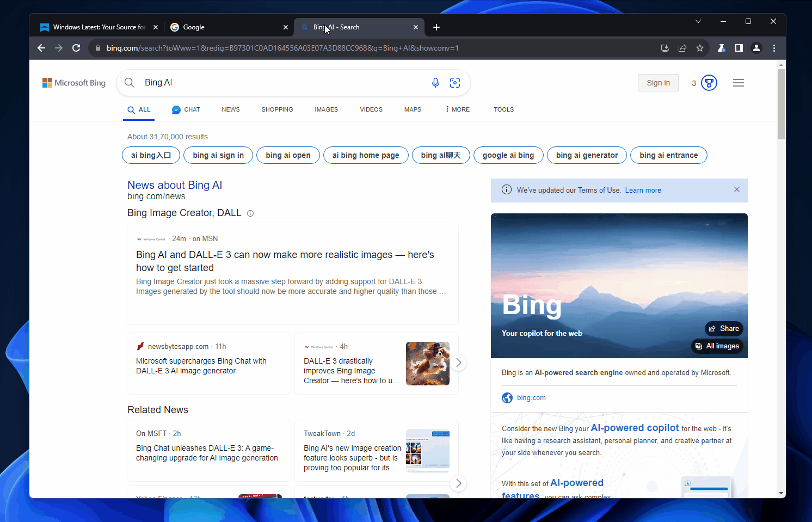The image size is (812, 522).
Task: Open visual search via the camera icon
Action: pyautogui.click(x=455, y=82)
